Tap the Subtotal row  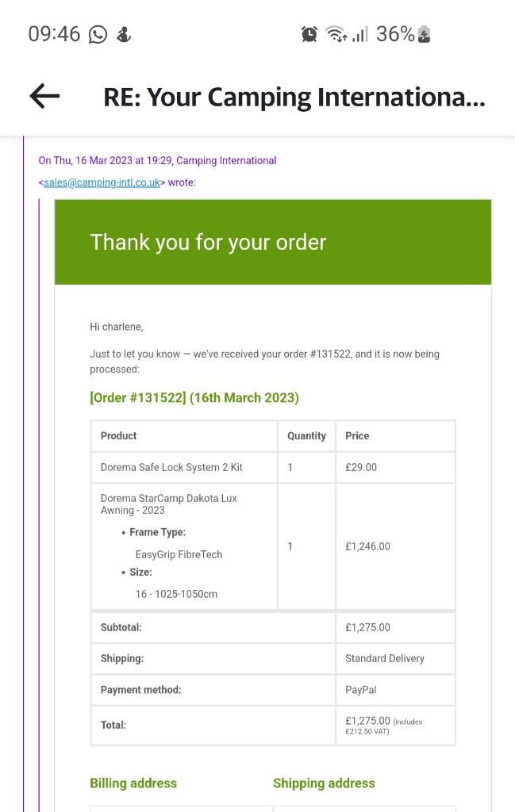pyautogui.click(x=273, y=627)
